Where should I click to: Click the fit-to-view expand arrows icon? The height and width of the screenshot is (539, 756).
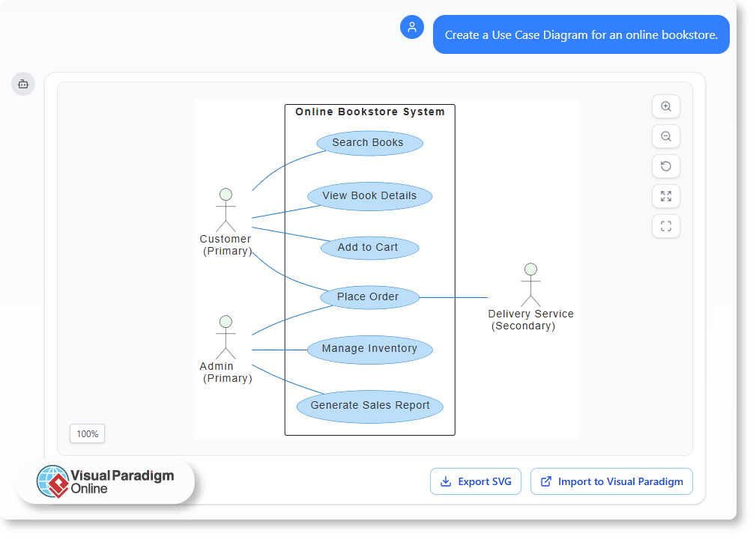(x=665, y=196)
